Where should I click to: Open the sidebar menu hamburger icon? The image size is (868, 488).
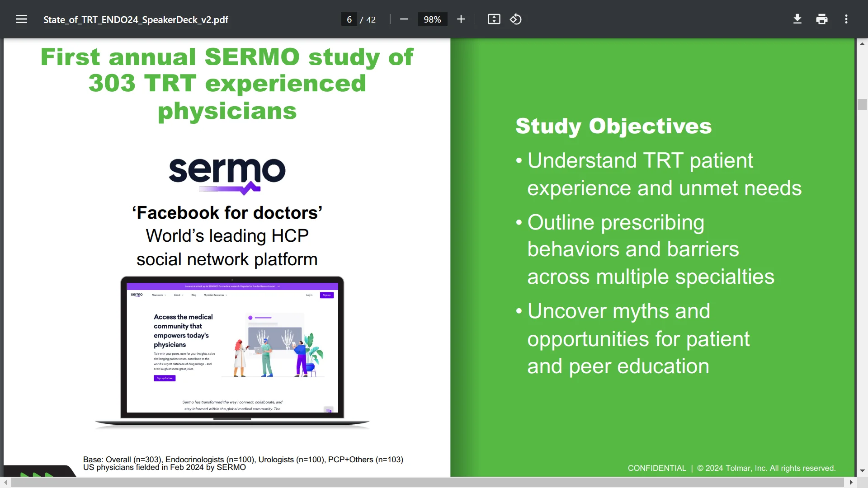pos(22,19)
